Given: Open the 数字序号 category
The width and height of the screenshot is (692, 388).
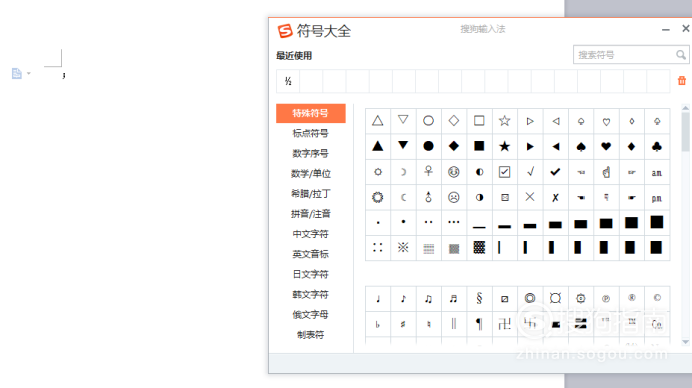Looking at the screenshot, I should coord(311,154).
